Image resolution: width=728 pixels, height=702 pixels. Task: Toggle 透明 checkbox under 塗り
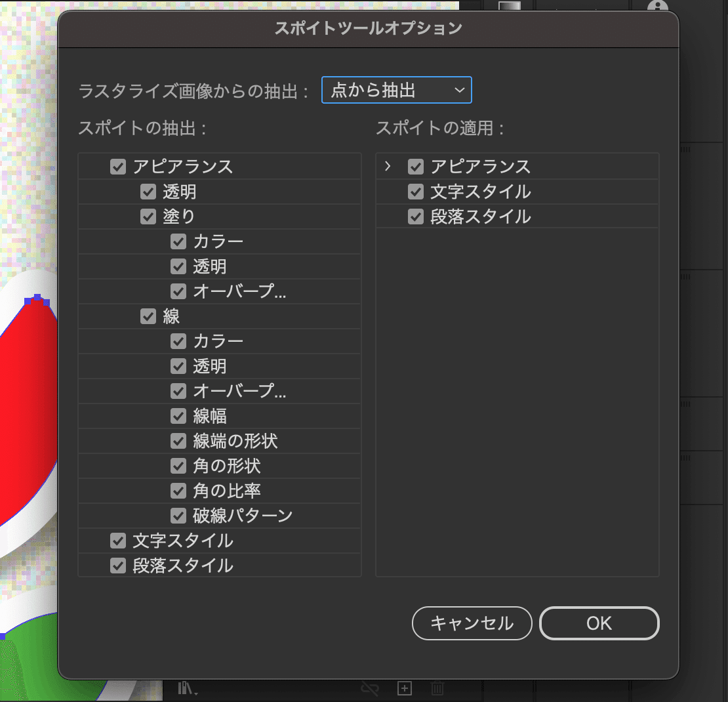point(178,266)
